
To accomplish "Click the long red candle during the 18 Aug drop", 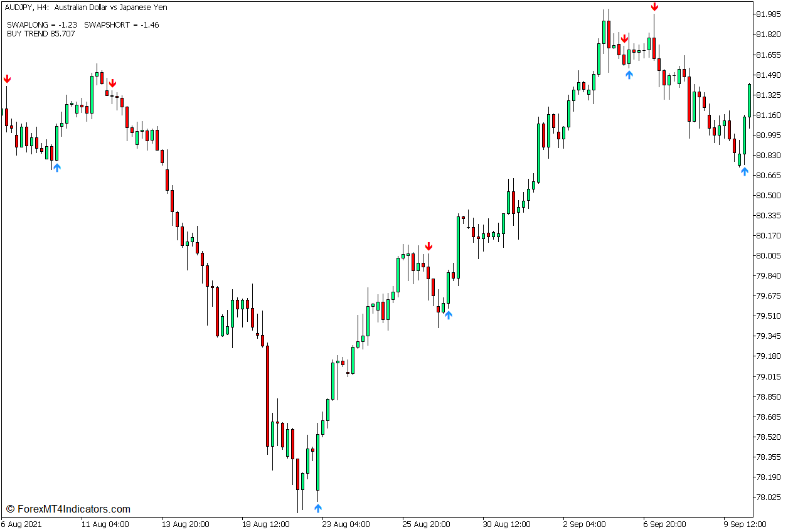I will [x=267, y=395].
